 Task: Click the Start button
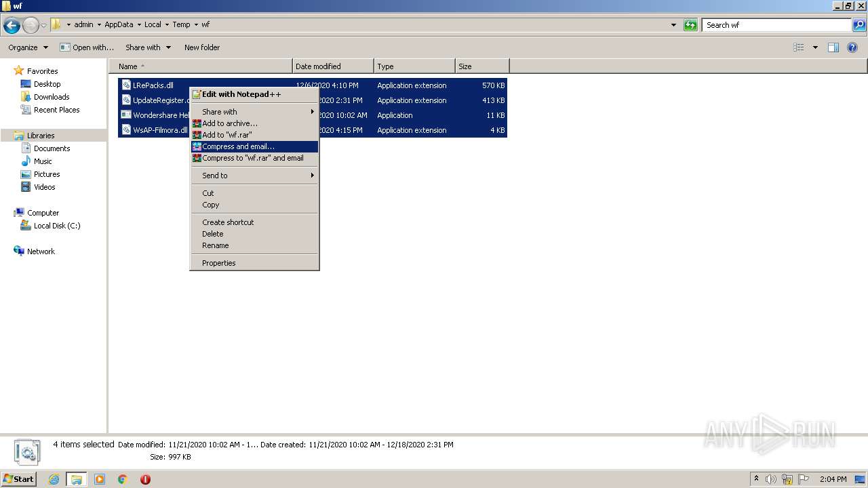[x=19, y=479]
